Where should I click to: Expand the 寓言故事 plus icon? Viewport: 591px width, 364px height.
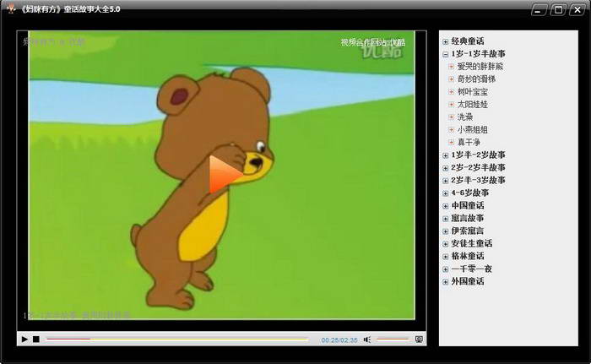445,219
